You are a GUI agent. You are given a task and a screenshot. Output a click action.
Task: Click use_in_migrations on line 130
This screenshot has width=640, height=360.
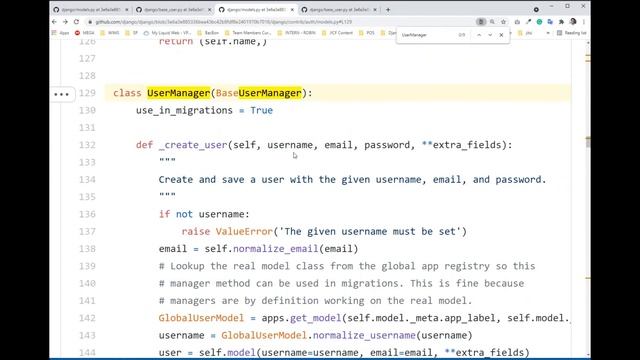point(184,111)
